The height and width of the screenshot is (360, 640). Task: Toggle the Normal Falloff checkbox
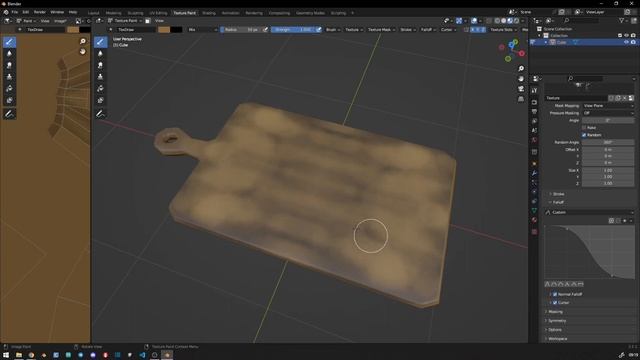click(555, 294)
